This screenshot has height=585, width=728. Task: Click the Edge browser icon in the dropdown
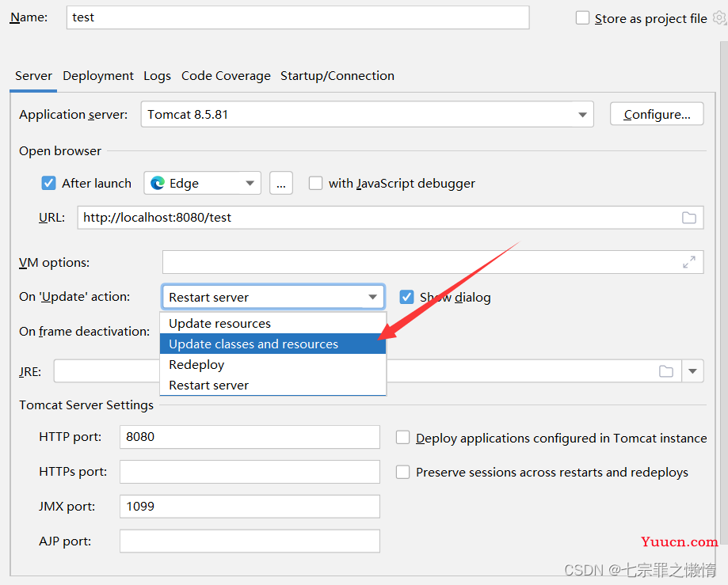tap(158, 183)
